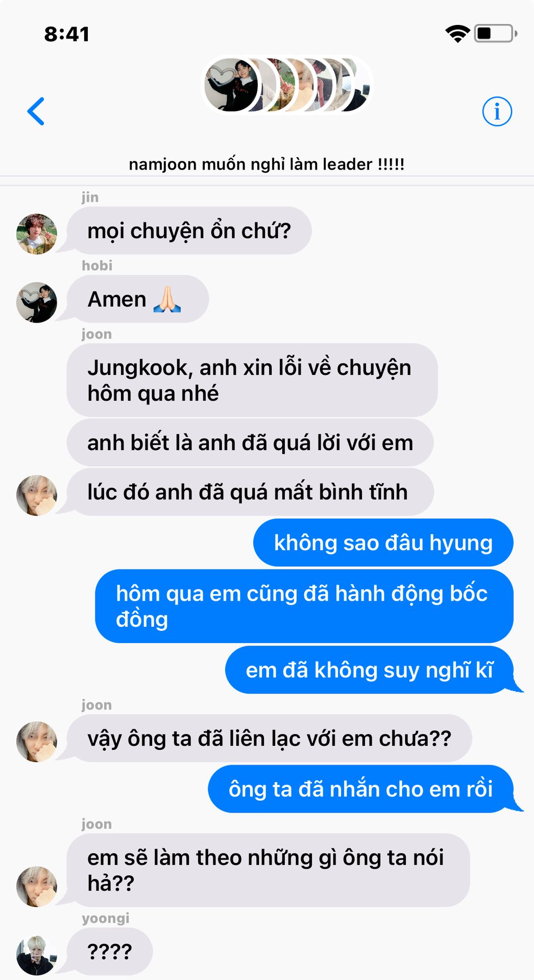Tap yoongi's profile picture
Viewport: 534px width, 980px height.
37,955
